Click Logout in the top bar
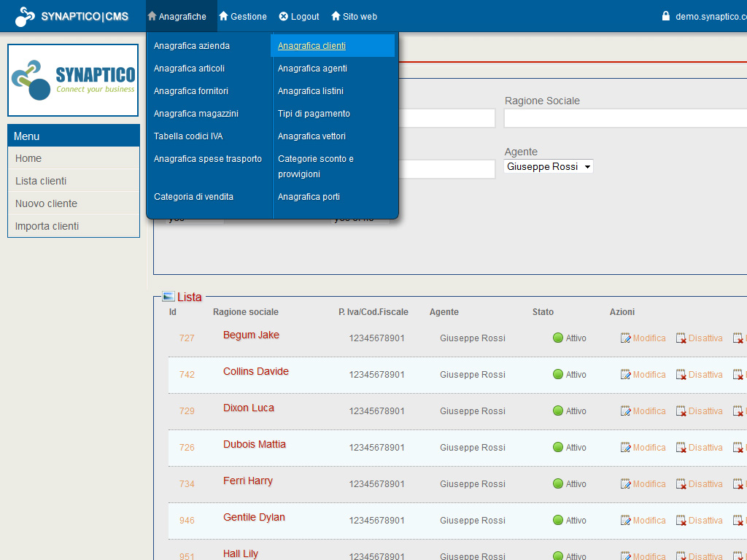This screenshot has width=747, height=560. point(298,17)
